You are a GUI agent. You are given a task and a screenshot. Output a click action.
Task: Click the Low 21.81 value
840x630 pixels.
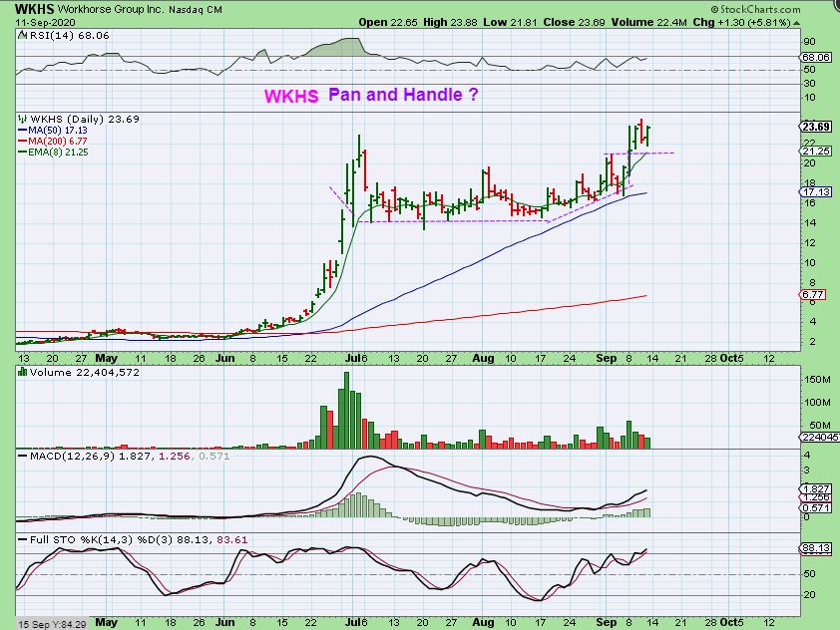point(510,23)
